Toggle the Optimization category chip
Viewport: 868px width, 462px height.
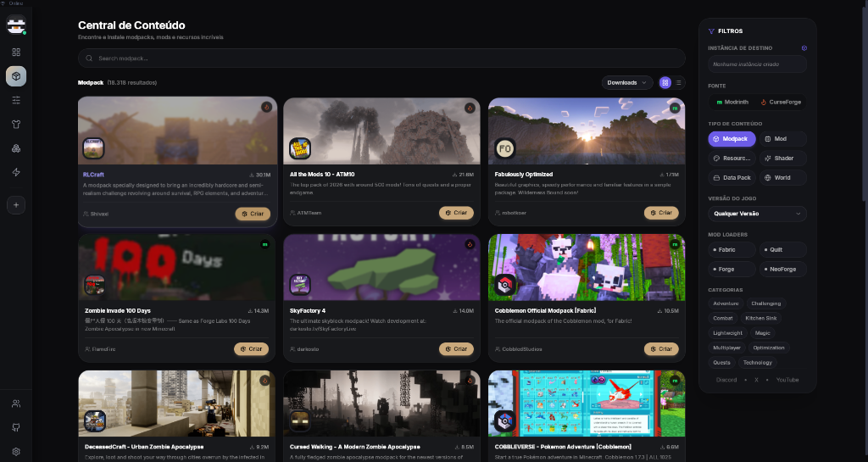pos(768,348)
